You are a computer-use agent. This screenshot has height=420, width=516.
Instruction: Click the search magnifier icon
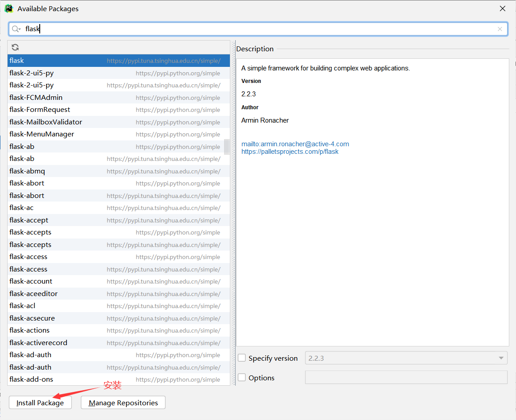(16, 29)
